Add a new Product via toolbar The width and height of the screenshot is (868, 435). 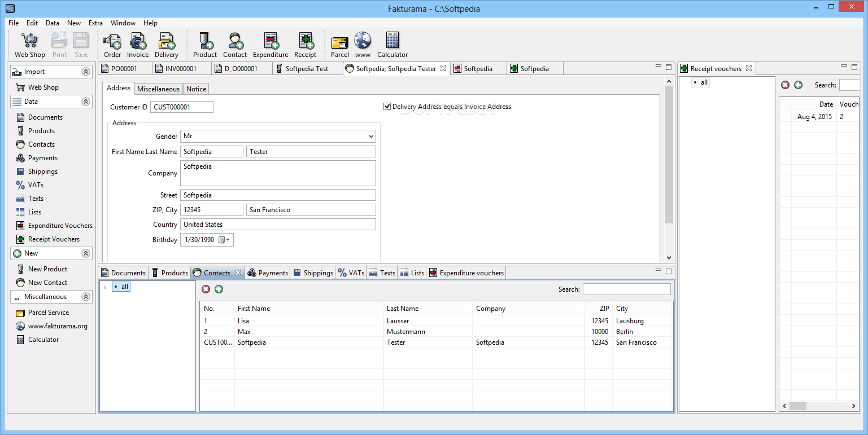[x=205, y=45]
